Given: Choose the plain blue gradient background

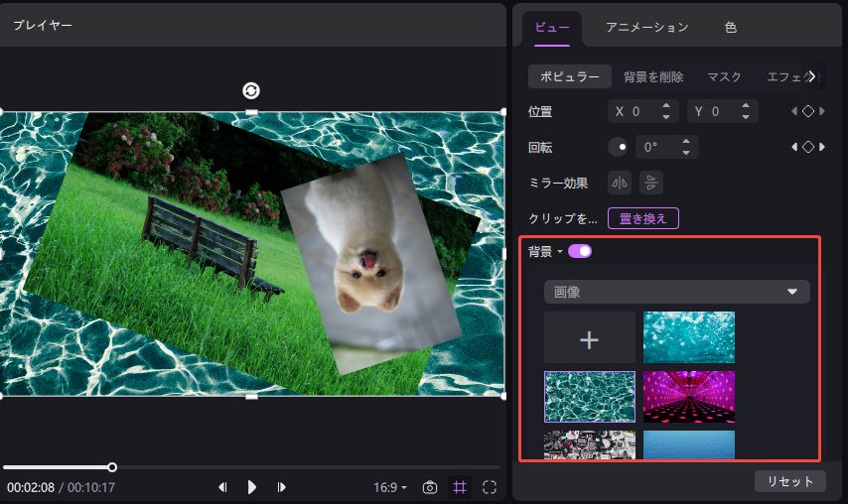Looking at the screenshot, I should (x=689, y=444).
